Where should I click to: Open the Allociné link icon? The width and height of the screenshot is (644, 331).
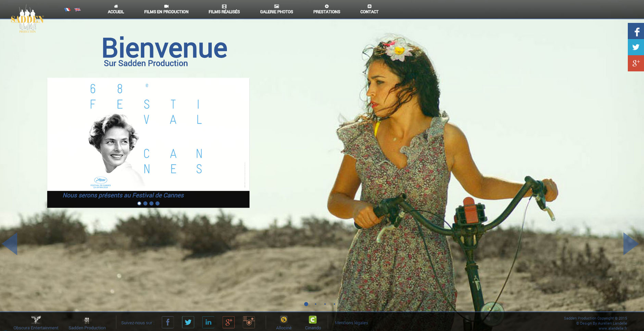tap(284, 320)
